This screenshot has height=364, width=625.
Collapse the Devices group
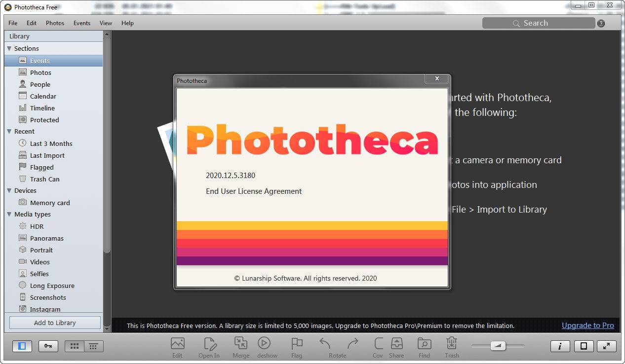(9, 190)
